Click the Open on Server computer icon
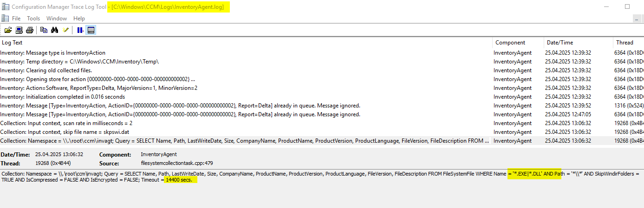This screenshot has width=644, height=208. click(19, 30)
